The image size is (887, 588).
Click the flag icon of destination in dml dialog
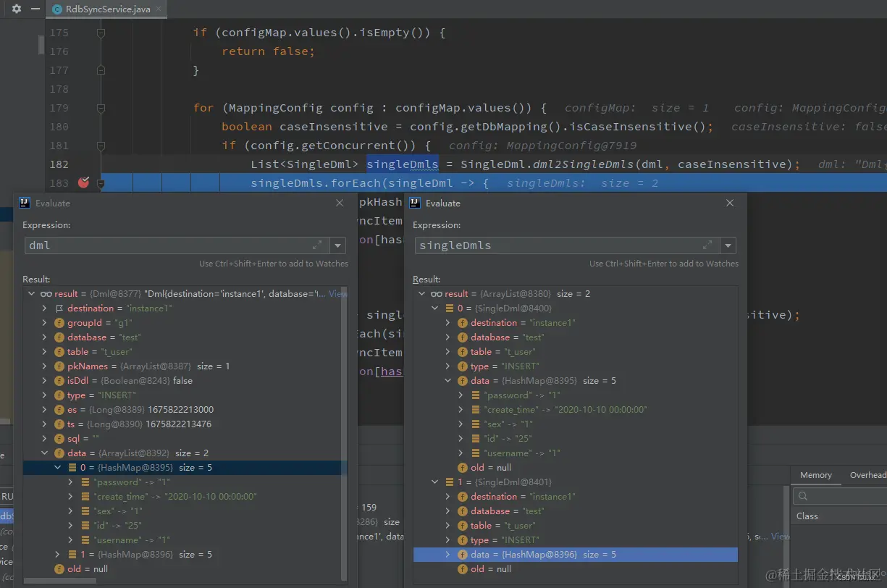(59, 308)
